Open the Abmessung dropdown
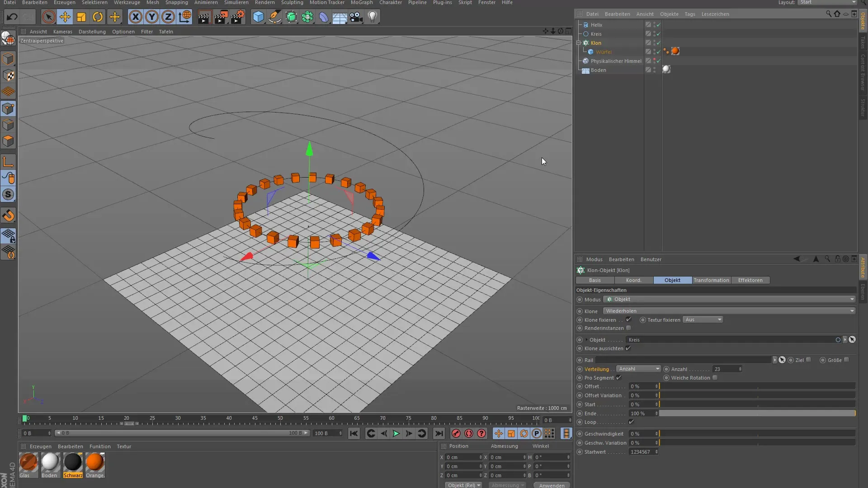868x488 pixels. (508, 485)
